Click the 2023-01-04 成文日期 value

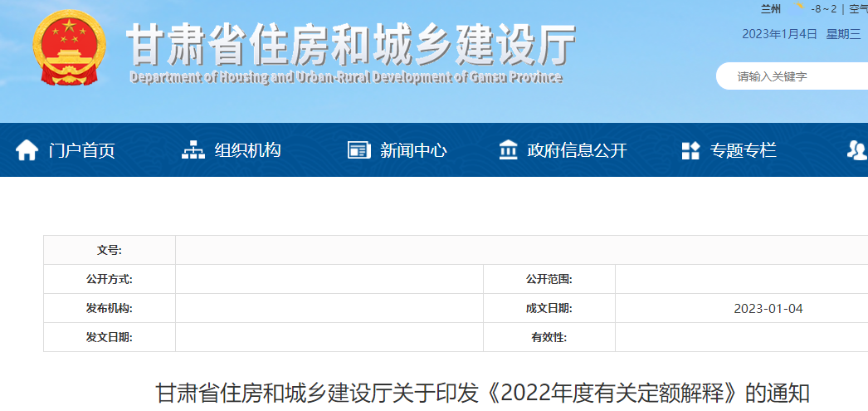tap(768, 309)
